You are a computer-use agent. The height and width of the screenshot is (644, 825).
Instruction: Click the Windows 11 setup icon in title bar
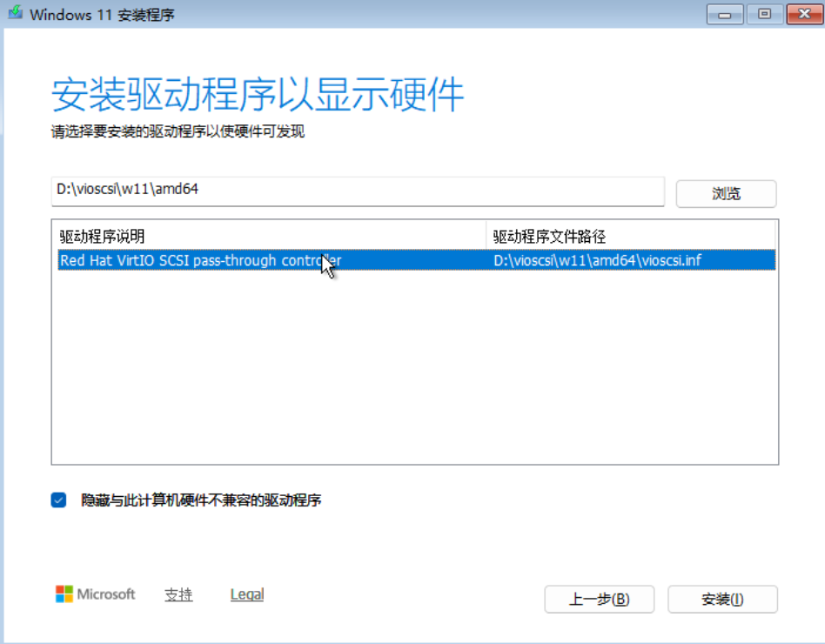tap(16, 15)
